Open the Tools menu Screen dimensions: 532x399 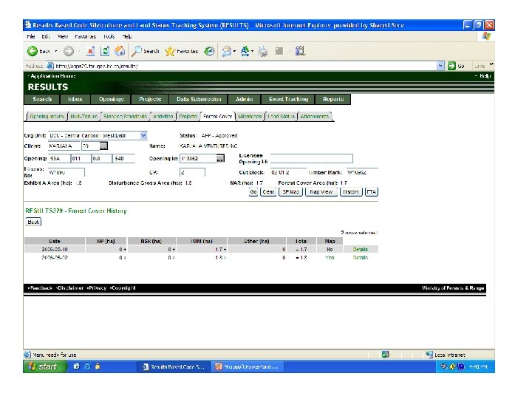click(x=109, y=36)
